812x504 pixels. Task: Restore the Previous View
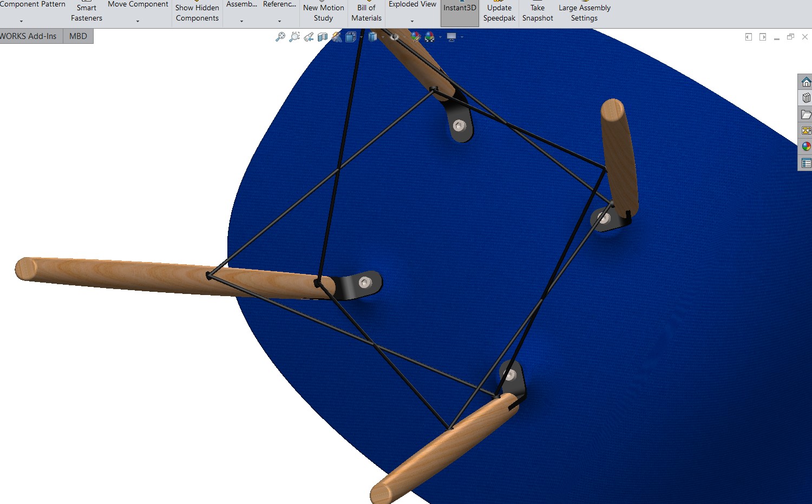pyautogui.click(x=309, y=37)
